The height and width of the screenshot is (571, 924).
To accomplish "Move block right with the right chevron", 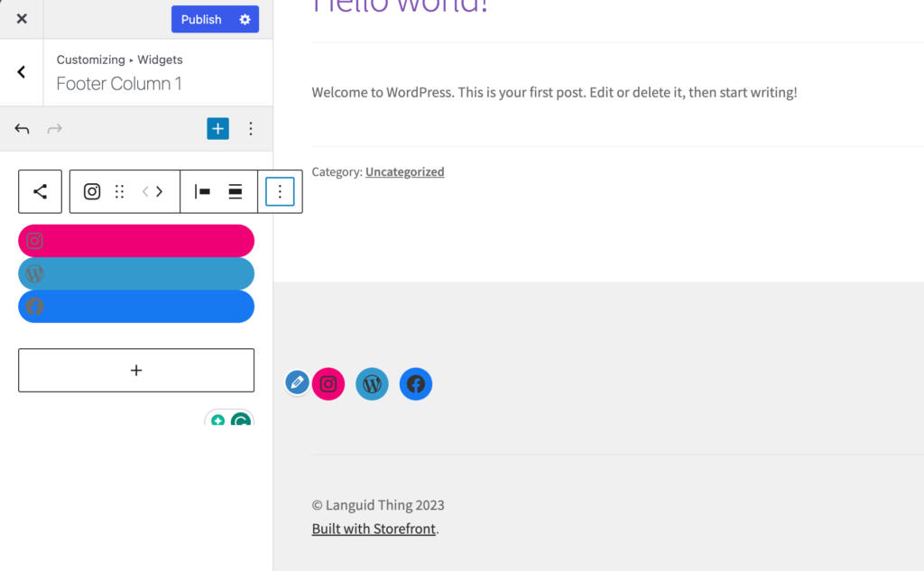I will coord(159,191).
